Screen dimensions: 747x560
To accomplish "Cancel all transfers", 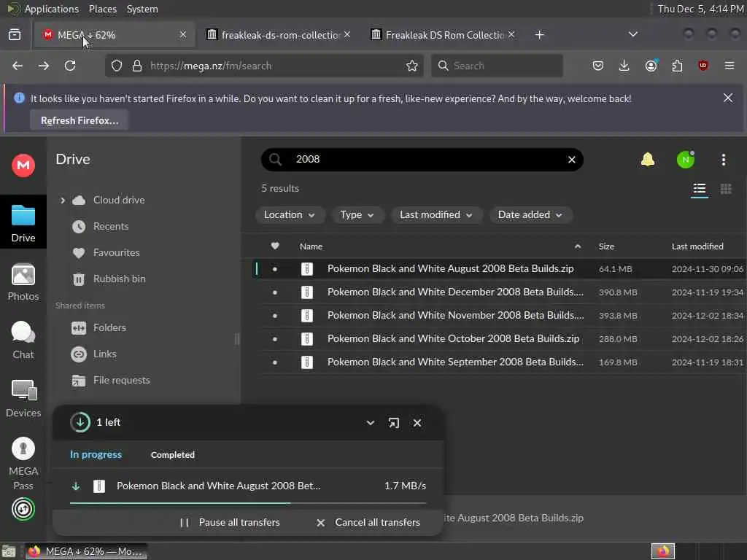I will coord(368,522).
